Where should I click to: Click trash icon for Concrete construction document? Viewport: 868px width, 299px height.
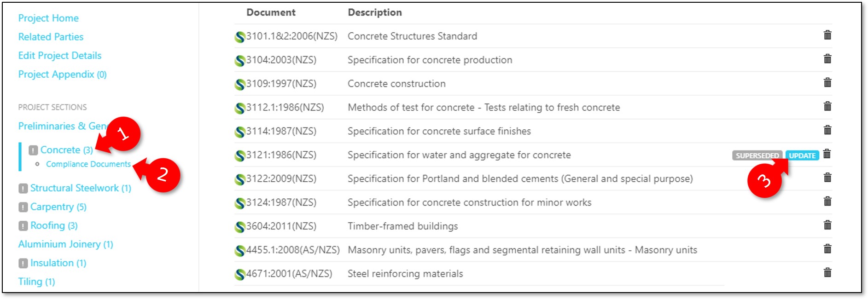click(827, 83)
